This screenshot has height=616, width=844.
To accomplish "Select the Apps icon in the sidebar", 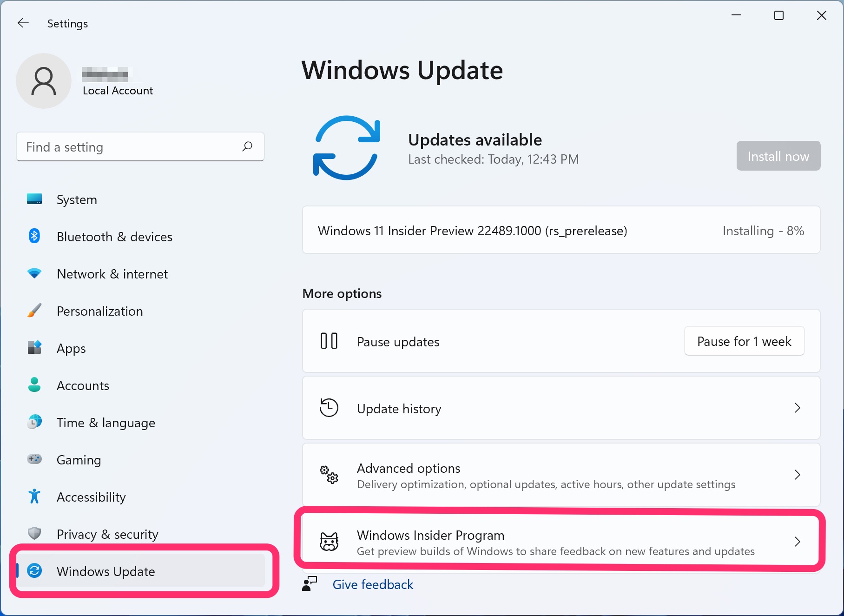I will click(x=34, y=348).
